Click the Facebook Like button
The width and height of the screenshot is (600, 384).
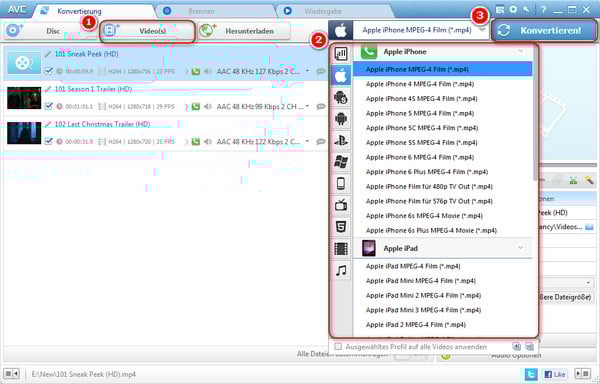point(554,374)
